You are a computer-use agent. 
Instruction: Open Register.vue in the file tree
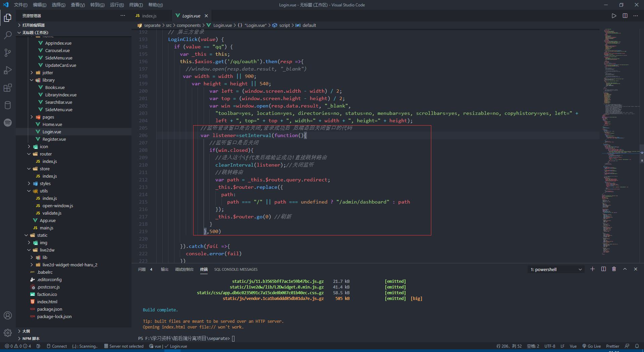point(54,139)
